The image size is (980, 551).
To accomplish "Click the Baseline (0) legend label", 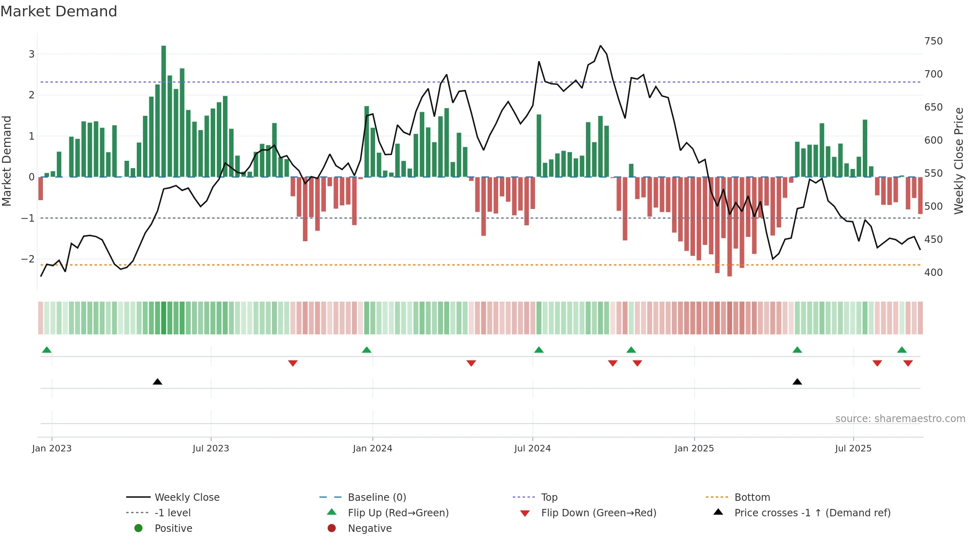I will [x=377, y=497].
